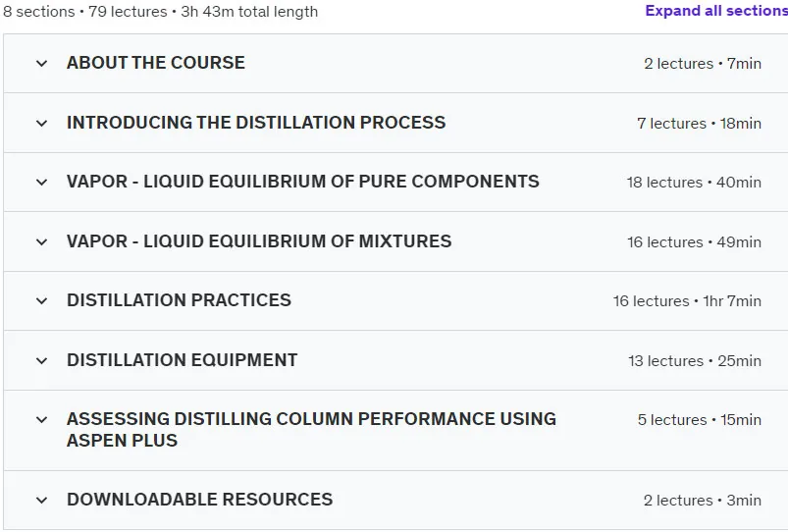Click the 13 lectures 25min label
Viewport: 788px width, 532px height.
click(x=695, y=361)
